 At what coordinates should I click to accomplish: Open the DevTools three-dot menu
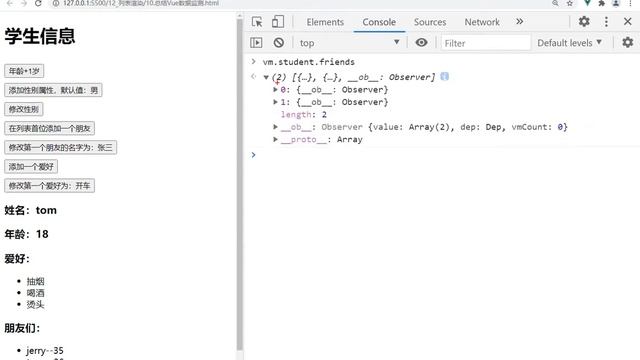coord(606,22)
